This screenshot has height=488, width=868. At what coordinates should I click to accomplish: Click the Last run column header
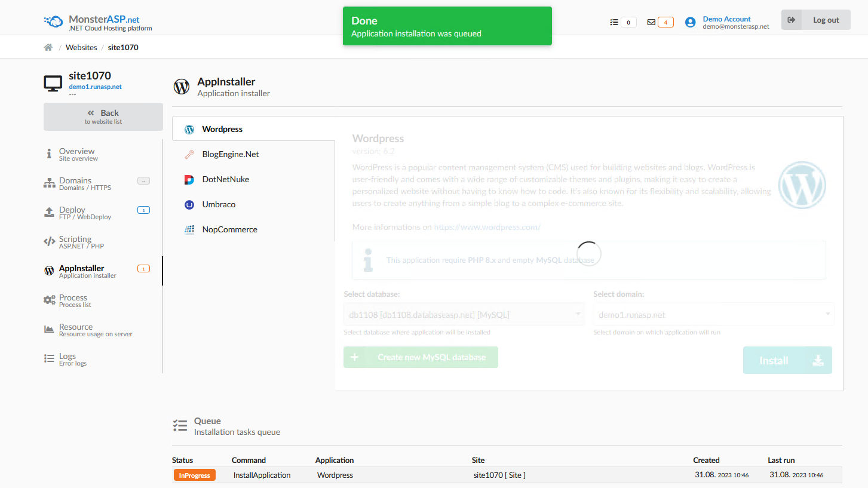(x=781, y=460)
